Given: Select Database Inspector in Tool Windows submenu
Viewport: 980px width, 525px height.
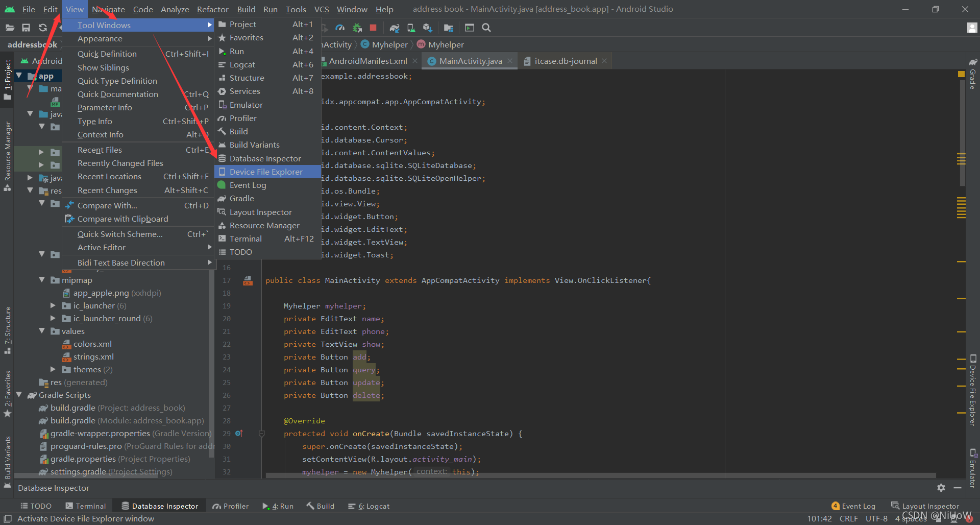Looking at the screenshot, I should click(x=267, y=158).
